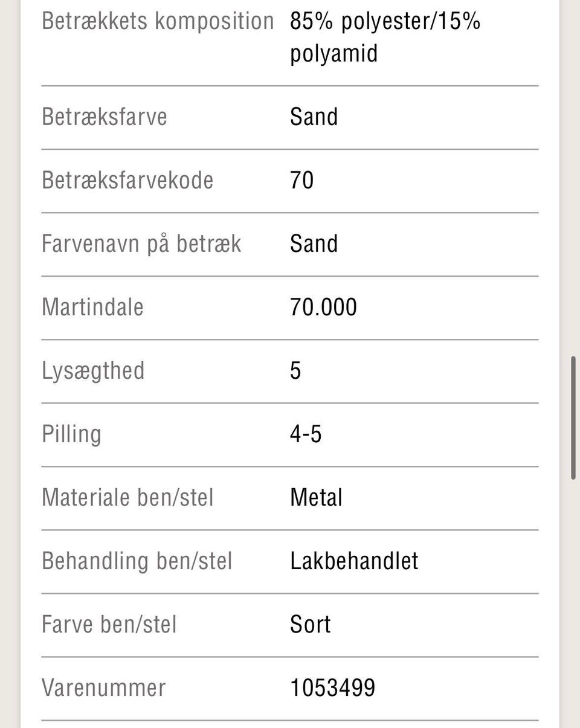Image resolution: width=580 pixels, height=728 pixels.
Task: Select the "85% polyester/15% polyamid" value
Action: (x=385, y=37)
